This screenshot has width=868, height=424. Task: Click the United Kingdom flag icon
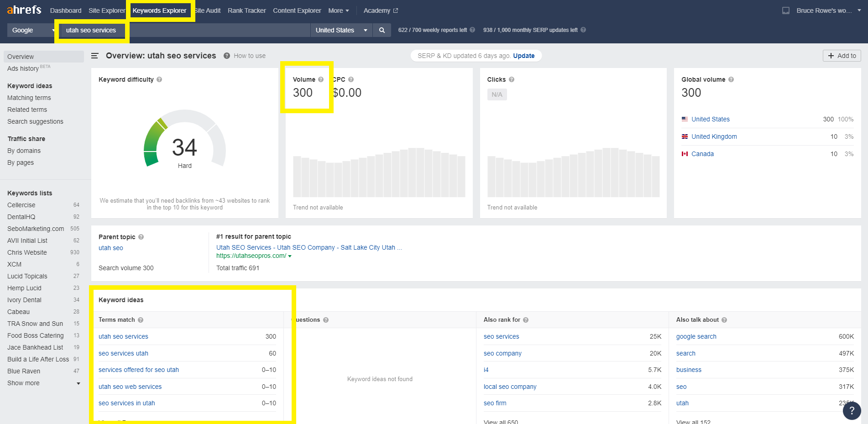click(x=685, y=136)
